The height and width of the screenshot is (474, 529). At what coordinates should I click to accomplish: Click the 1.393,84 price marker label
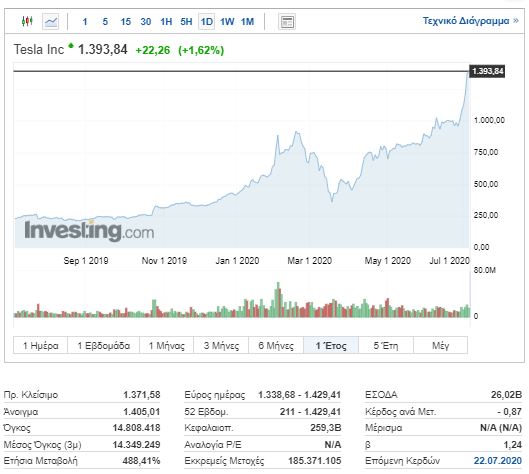point(488,71)
